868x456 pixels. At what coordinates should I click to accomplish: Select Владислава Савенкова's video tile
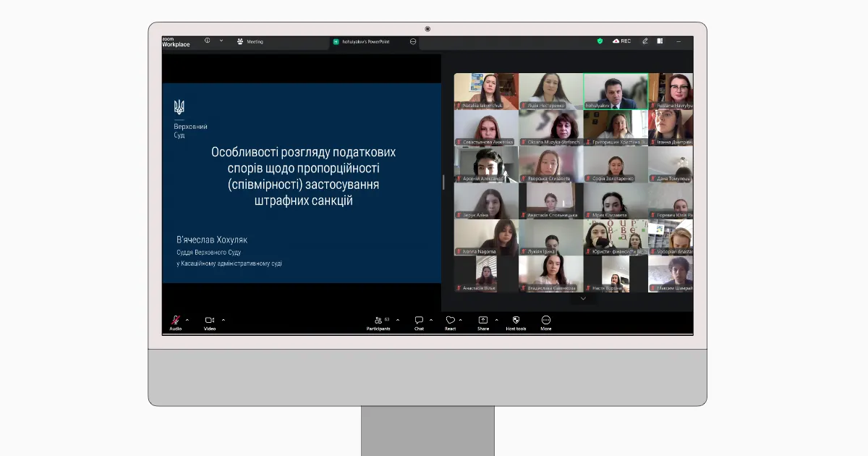pos(550,274)
